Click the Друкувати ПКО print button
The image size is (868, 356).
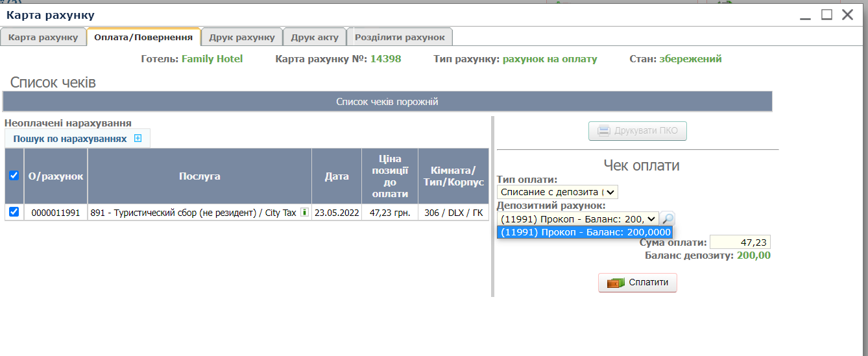pos(637,131)
